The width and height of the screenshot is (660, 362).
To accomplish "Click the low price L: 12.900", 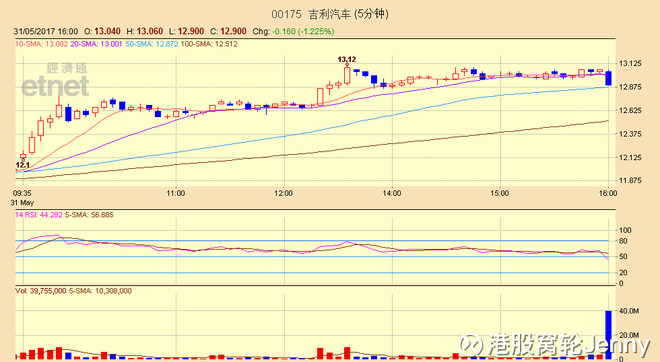I will click(x=186, y=32).
